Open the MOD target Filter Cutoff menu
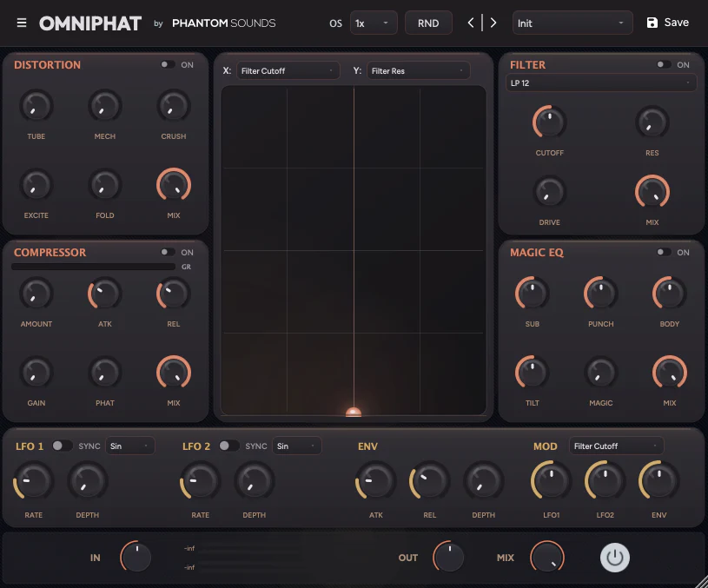The width and height of the screenshot is (708, 588). click(x=616, y=446)
